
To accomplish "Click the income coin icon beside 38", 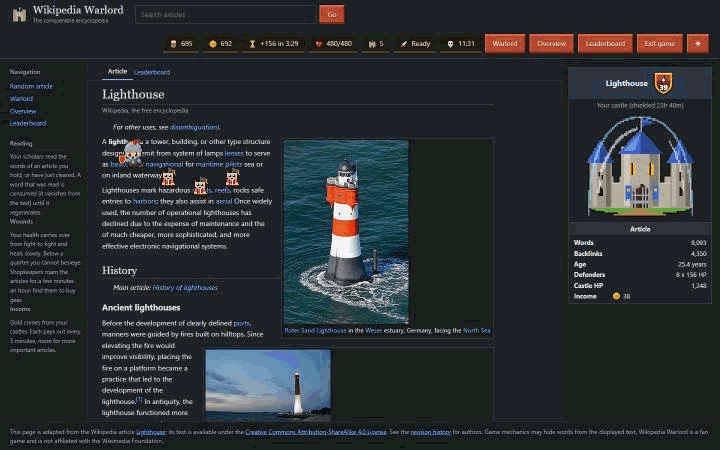I will [616, 296].
